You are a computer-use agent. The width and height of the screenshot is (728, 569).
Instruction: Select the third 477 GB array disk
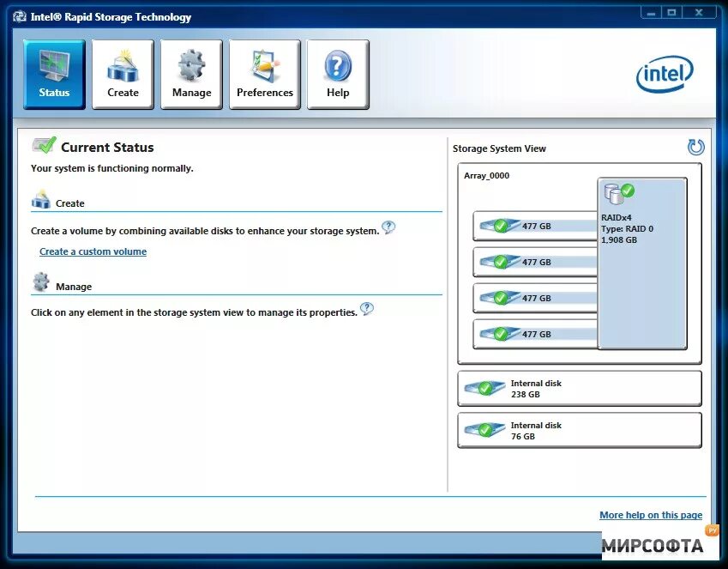pos(535,298)
